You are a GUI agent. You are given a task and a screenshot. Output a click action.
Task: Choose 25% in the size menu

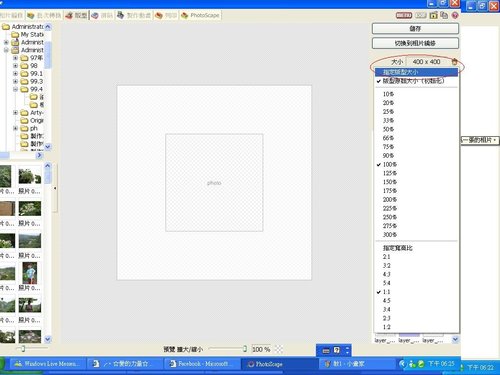click(416, 112)
